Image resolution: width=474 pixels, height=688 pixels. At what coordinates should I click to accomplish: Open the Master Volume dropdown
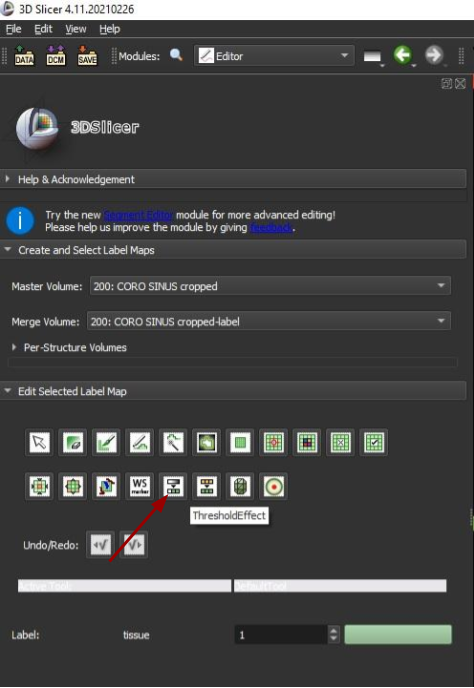(x=270, y=286)
